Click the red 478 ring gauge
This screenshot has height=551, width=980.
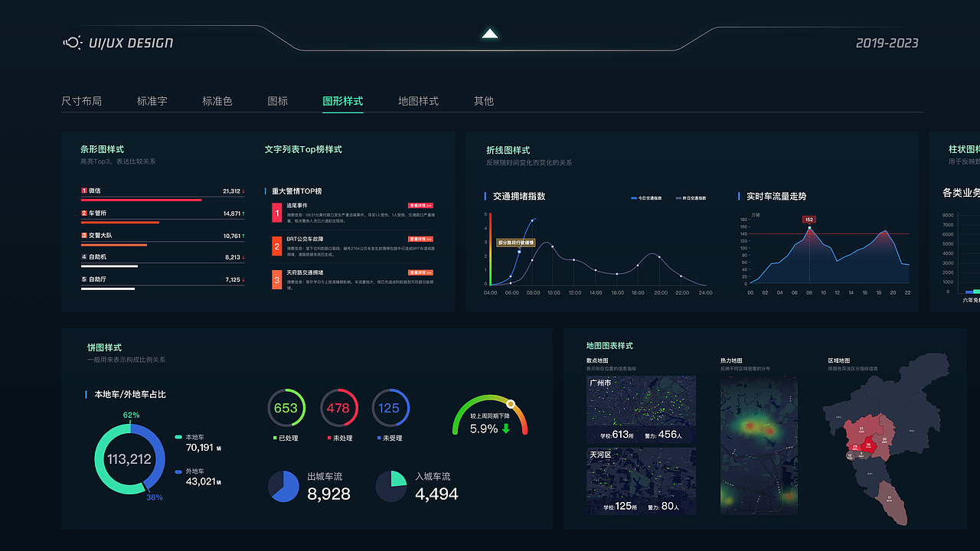pos(338,408)
